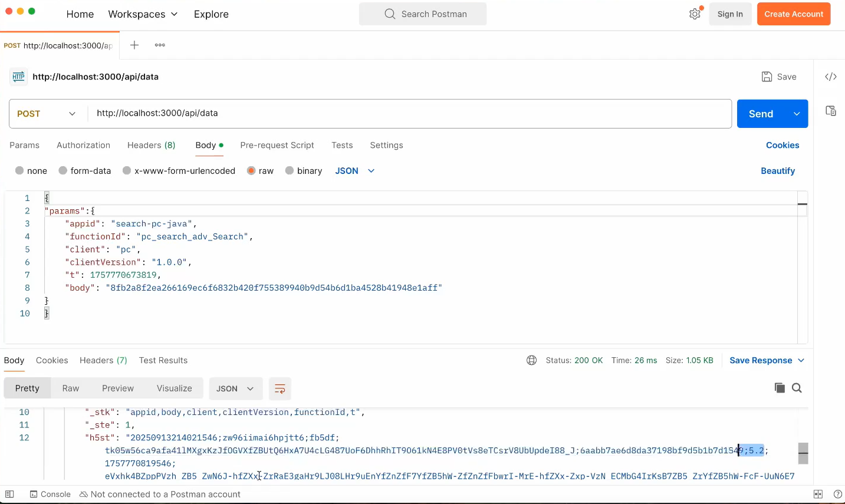
Task: Open the Pre-request Script tab
Action: 277,145
